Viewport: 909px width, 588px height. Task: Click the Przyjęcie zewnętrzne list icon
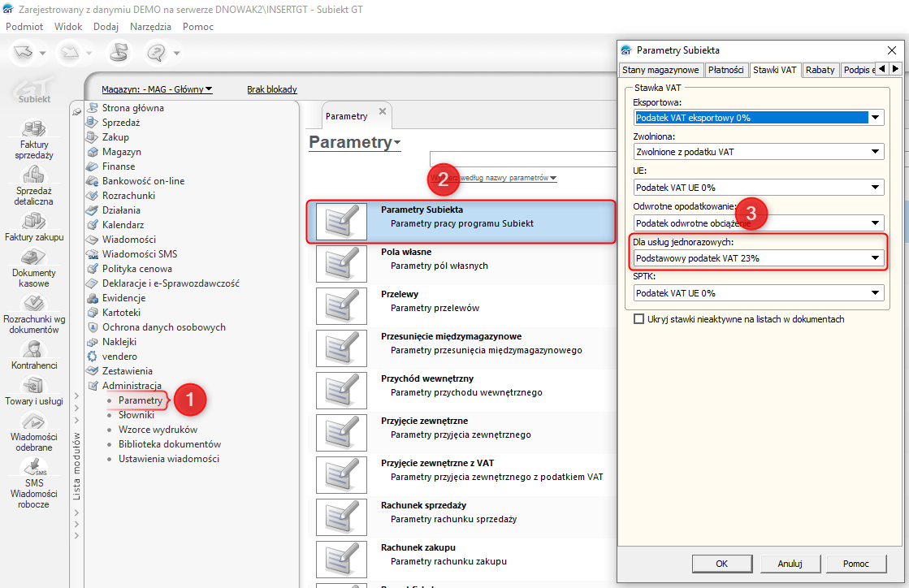pyautogui.click(x=341, y=433)
